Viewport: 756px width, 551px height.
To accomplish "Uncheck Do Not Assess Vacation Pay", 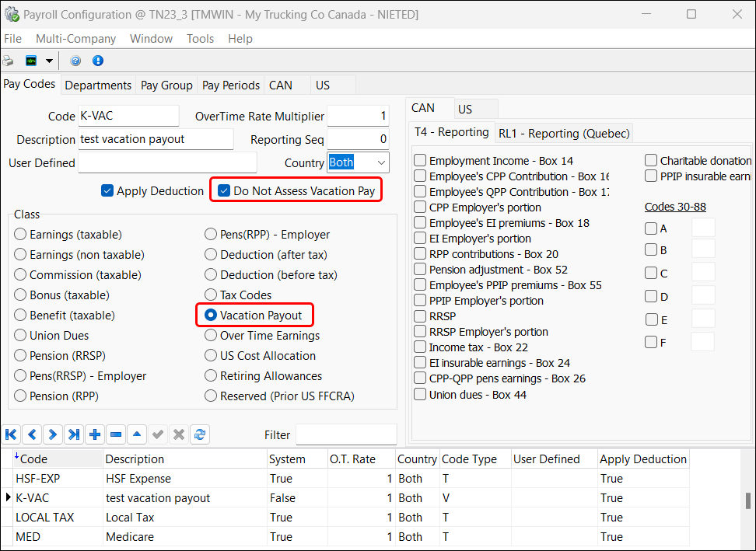I will click(x=224, y=191).
